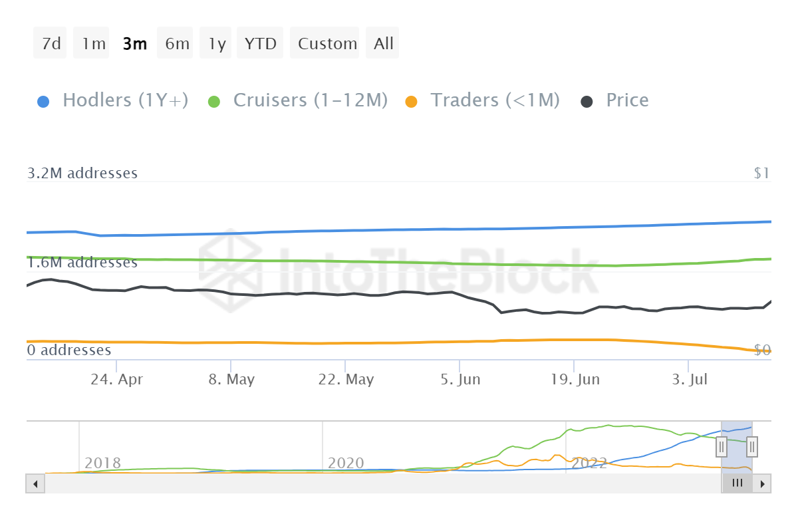Click the left navigator range handle

[x=722, y=447]
